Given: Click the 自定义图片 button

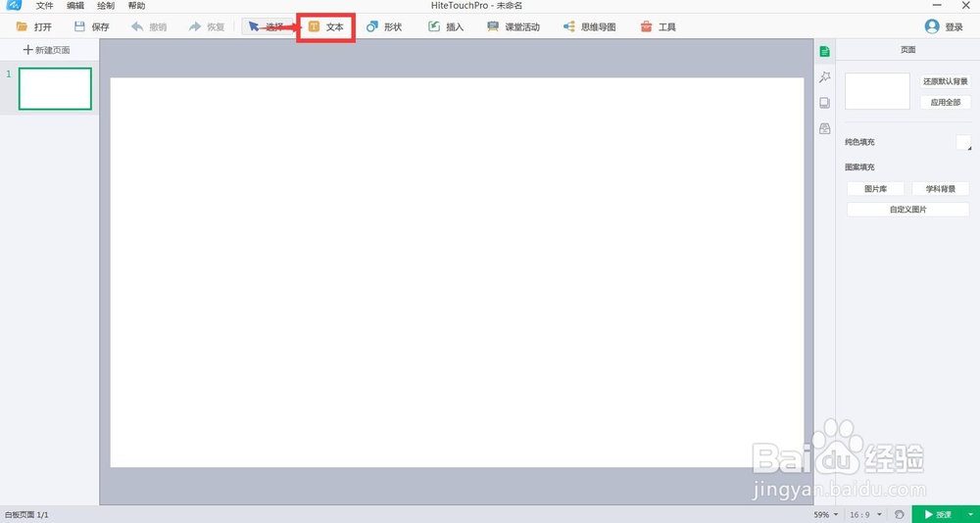Looking at the screenshot, I should [908, 210].
